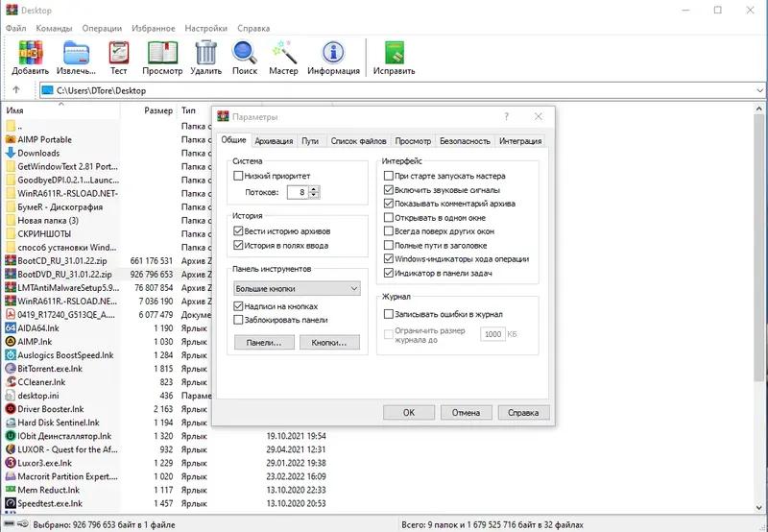Select the AIDA64.lnk shortcut icon
This screenshot has height=532, width=768.
coord(11,328)
